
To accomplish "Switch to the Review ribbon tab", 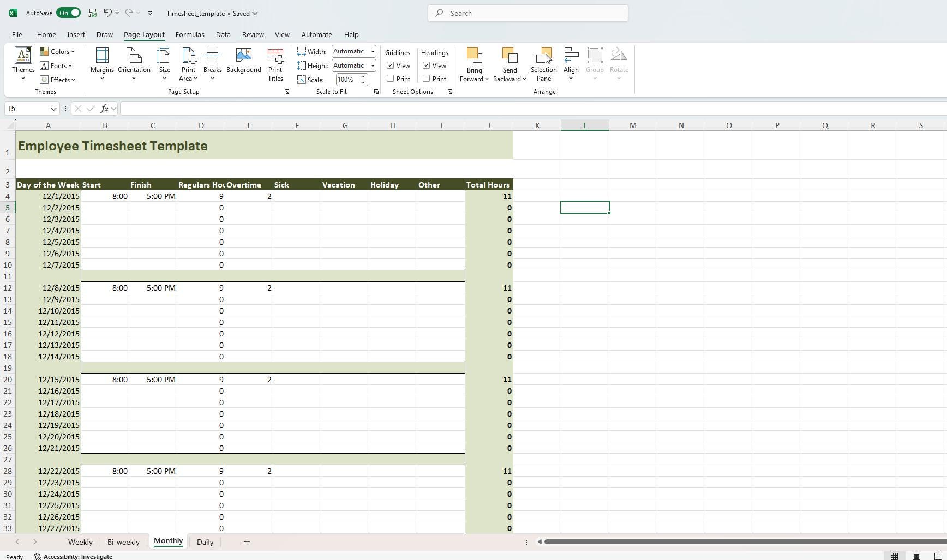I will (253, 34).
